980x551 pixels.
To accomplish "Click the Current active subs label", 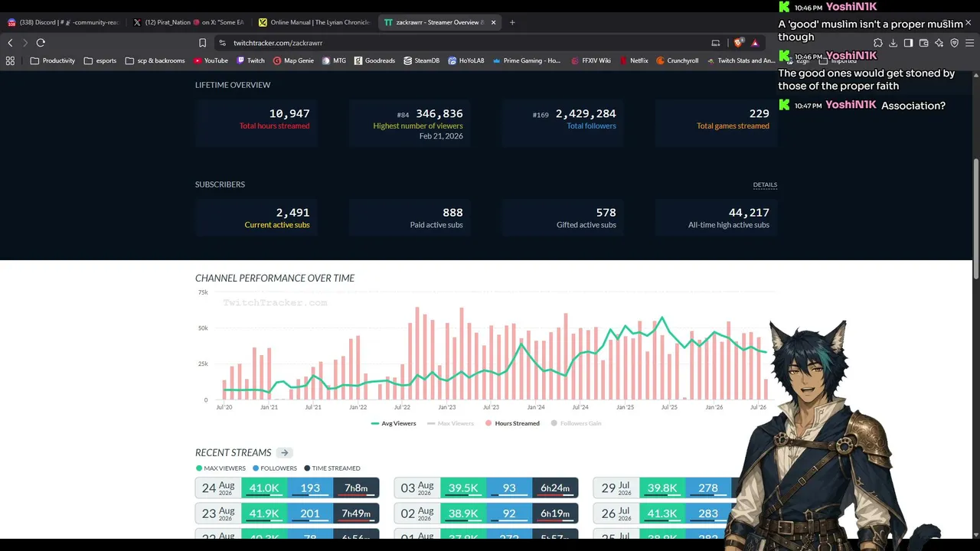I will click(x=277, y=225).
